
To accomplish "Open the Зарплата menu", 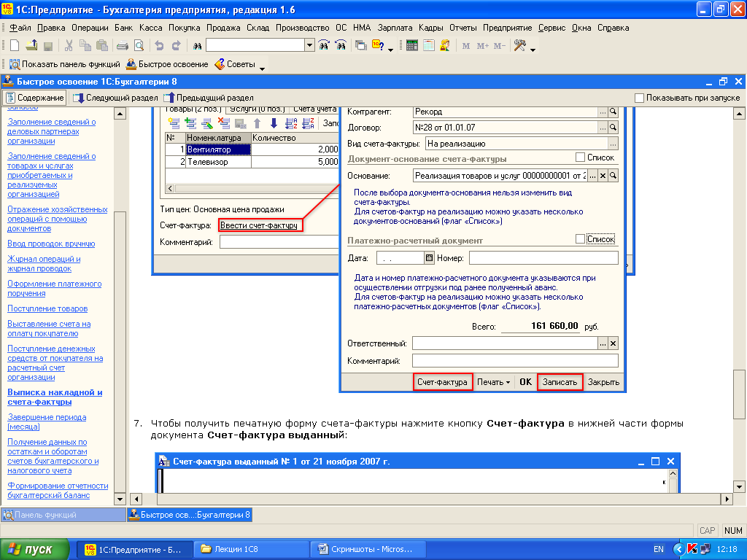I will pos(395,28).
